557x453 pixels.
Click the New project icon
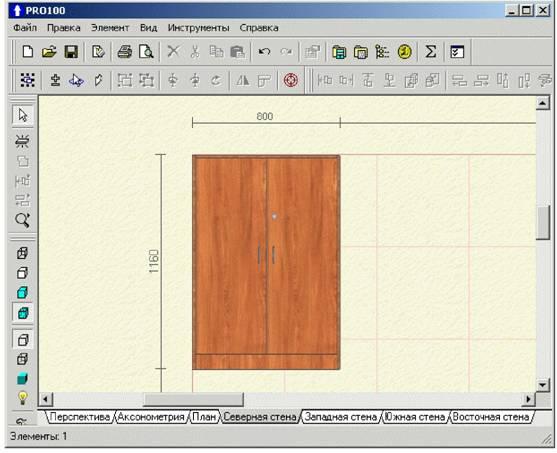(28, 52)
